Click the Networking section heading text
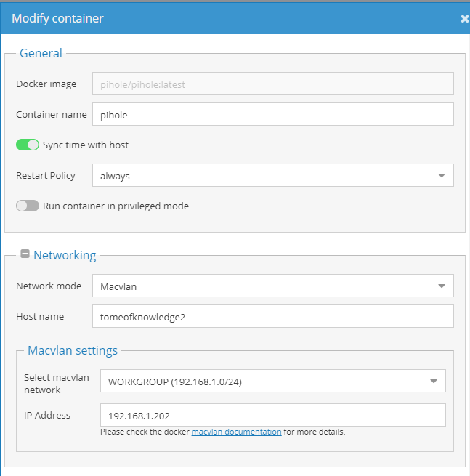This screenshot has height=476, width=470. (65, 255)
